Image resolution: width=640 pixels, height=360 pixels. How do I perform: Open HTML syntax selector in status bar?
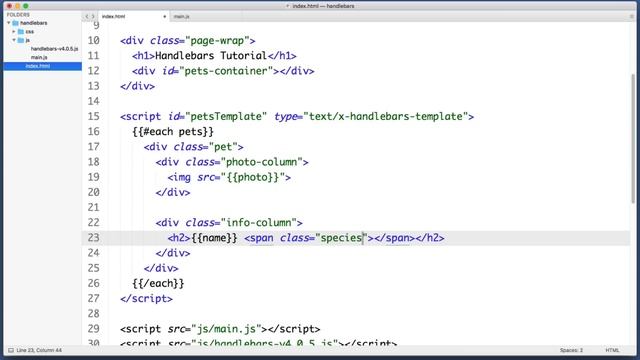click(612, 350)
